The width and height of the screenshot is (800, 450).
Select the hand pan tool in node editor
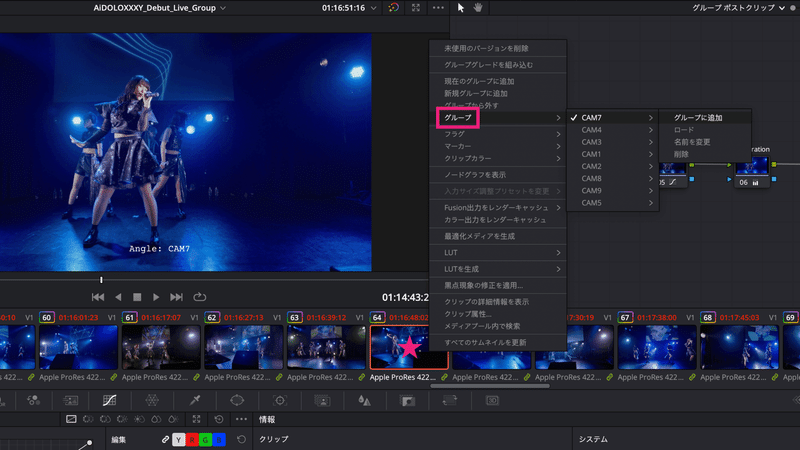point(478,8)
